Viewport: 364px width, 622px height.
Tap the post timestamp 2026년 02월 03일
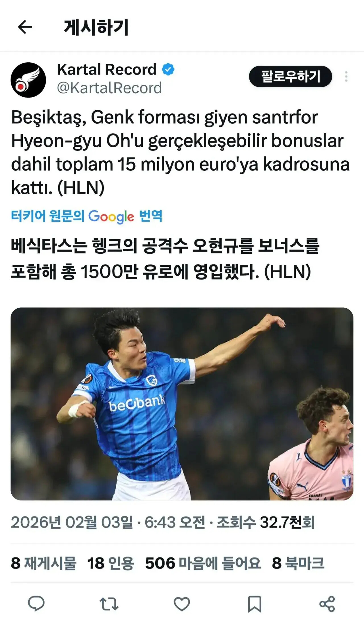[x=72, y=522]
